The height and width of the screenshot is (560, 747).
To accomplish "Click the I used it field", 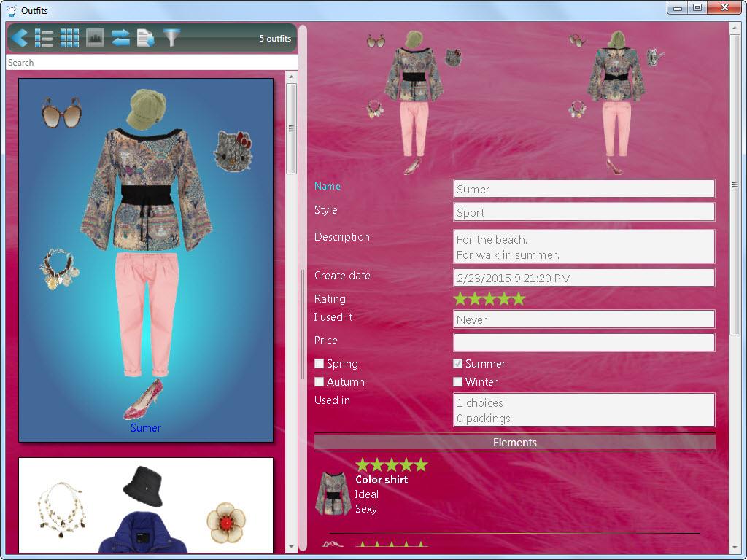I will point(584,319).
